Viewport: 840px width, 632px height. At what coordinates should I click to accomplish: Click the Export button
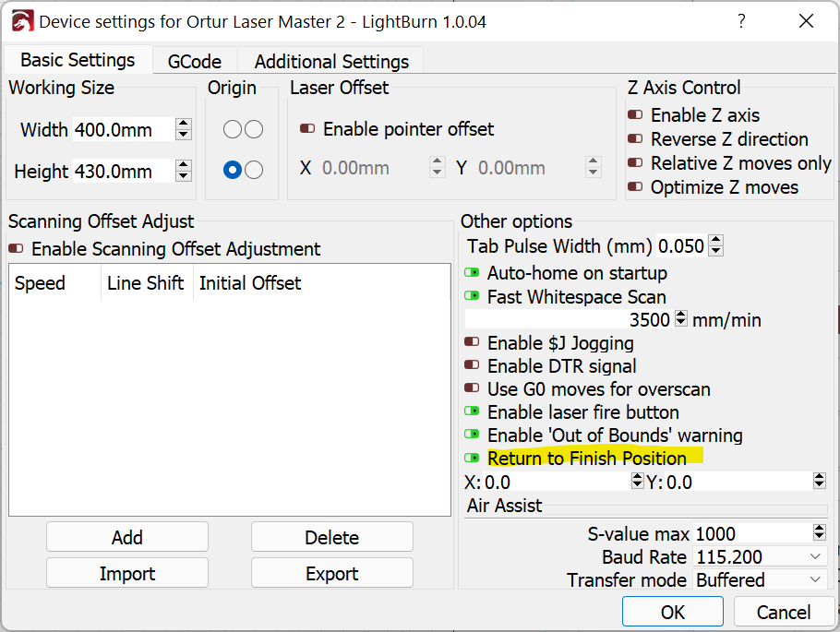pyautogui.click(x=331, y=573)
